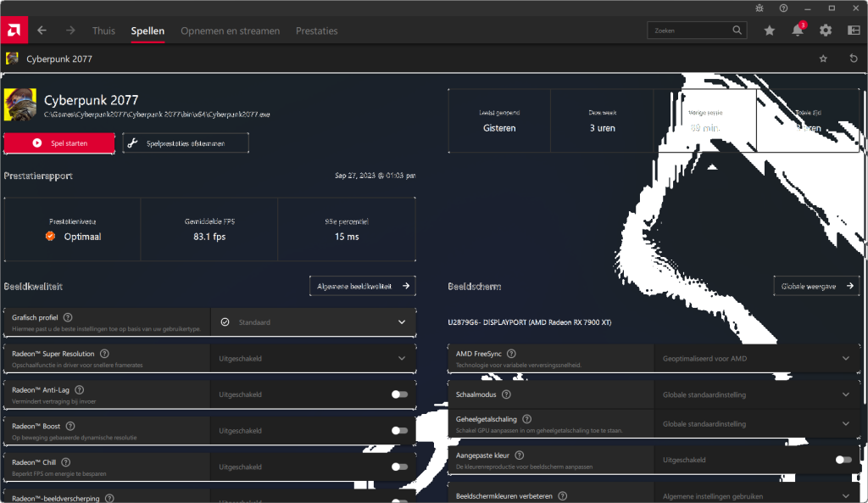Select the Spellen tab
868x503 pixels.
pyautogui.click(x=147, y=31)
